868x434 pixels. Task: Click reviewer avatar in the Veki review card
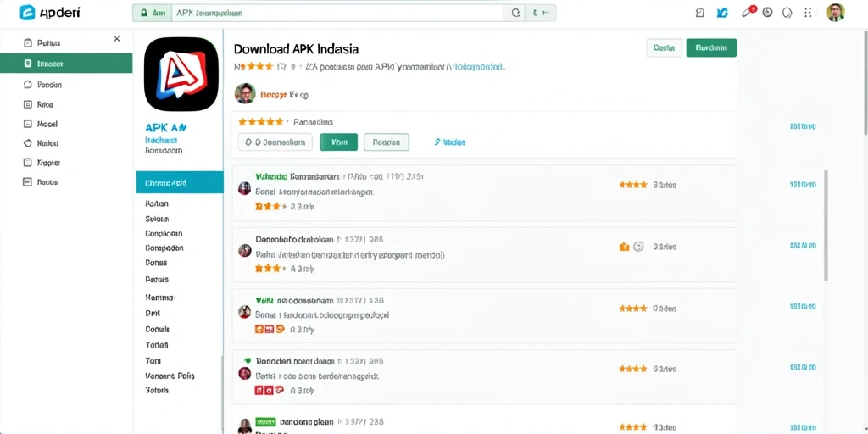[244, 312]
